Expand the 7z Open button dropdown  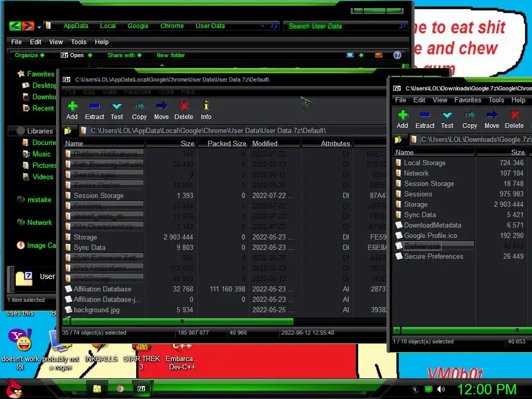click(90, 55)
